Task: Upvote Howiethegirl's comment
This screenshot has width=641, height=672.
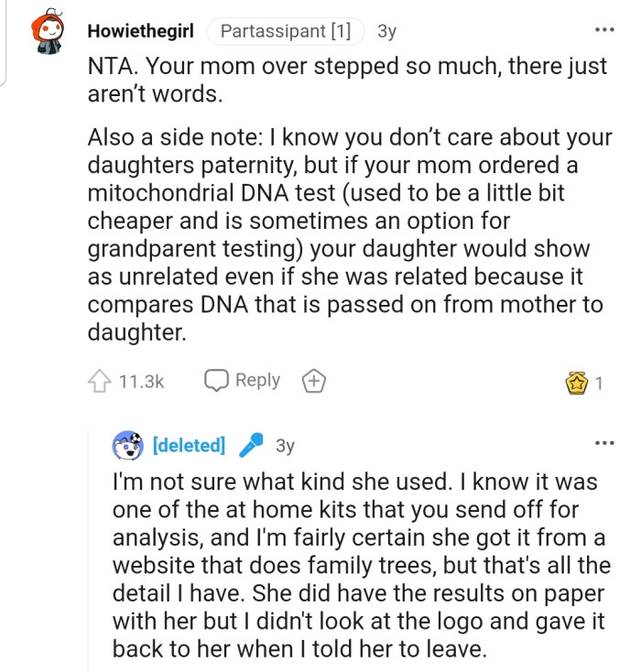Action: [x=100, y=382]
